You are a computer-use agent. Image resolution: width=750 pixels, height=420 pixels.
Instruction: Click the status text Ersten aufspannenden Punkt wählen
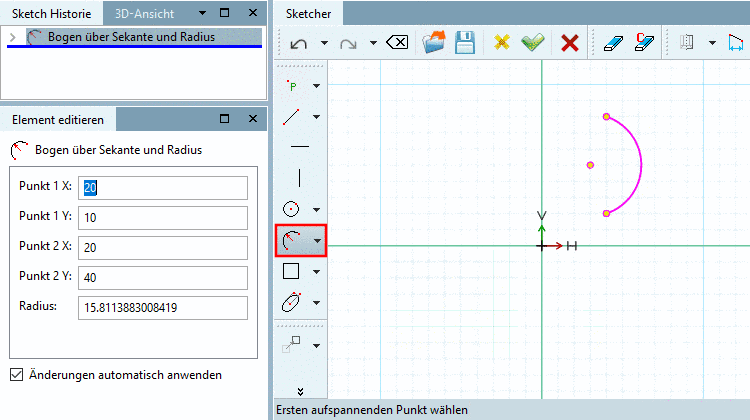pyautogui.click(x=372, y=410)
